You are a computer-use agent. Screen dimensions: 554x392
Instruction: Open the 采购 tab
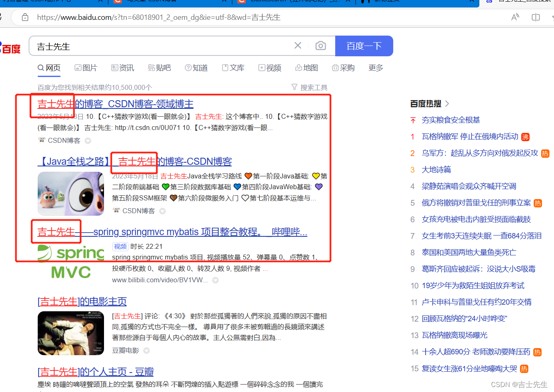pyautogui.click(x=344, y=68)
